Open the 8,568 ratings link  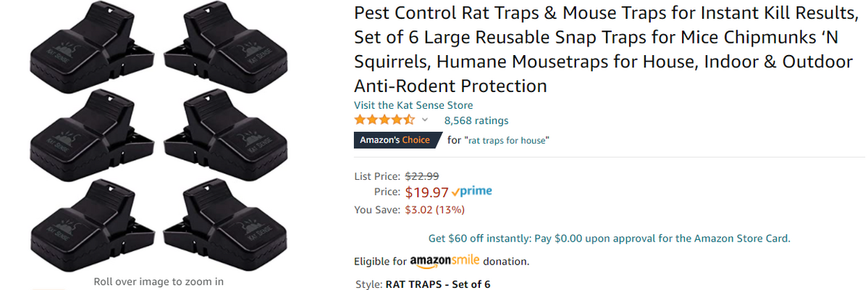[x=476, y=120]
